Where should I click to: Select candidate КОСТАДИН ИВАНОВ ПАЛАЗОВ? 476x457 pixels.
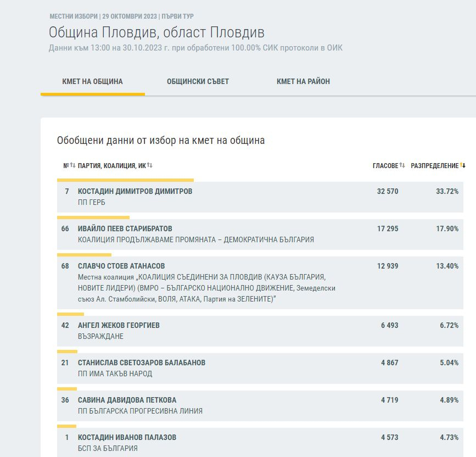coord(127,437)
